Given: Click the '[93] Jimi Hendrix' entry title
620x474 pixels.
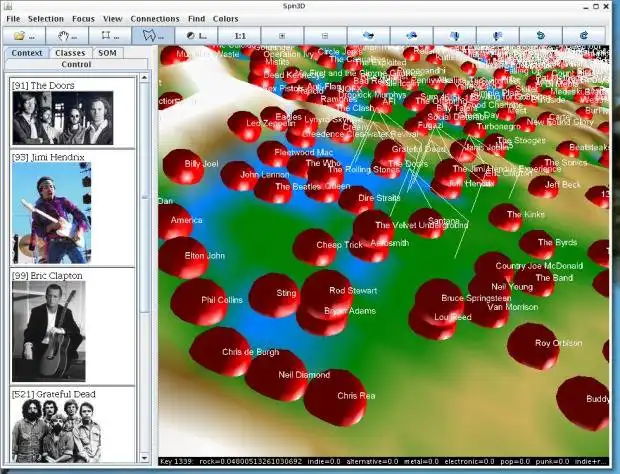Looking at the screenshot, I should 48,157.
